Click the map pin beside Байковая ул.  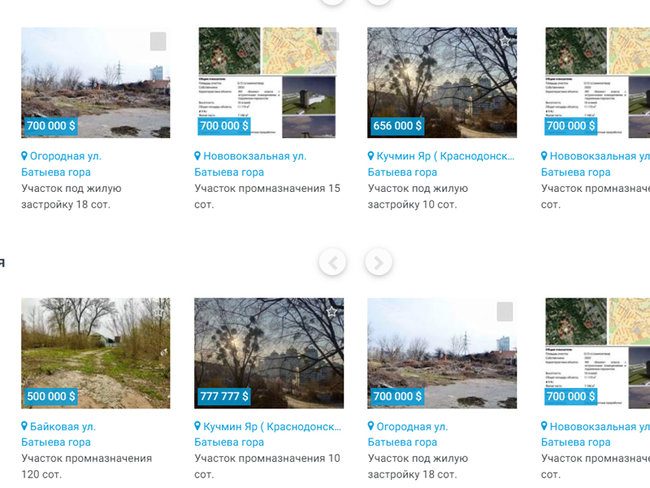(x=24, y=426)
